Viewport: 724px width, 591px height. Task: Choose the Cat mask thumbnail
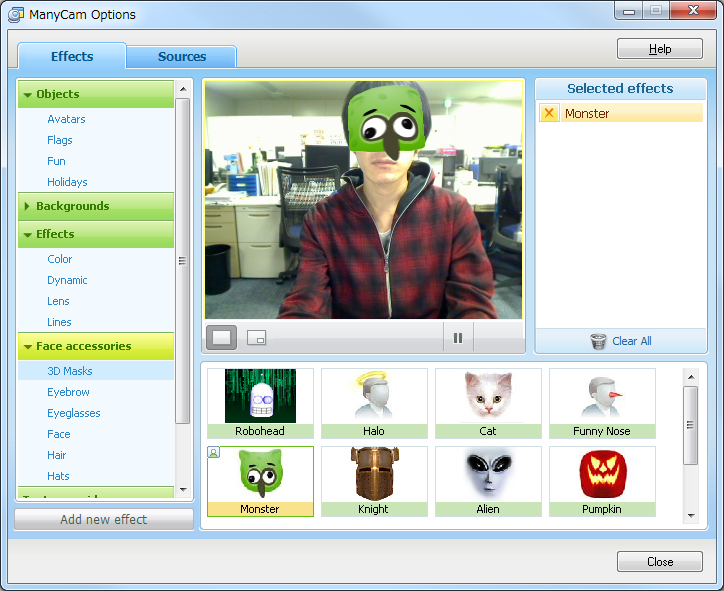(488, 403)
